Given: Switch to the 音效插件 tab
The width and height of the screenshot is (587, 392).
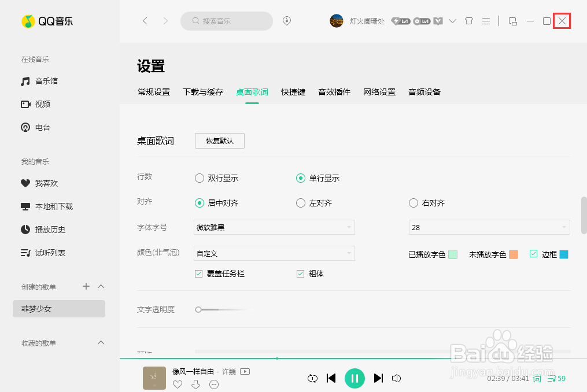Looking at the screenshot, I should click(x=333, y=91).
